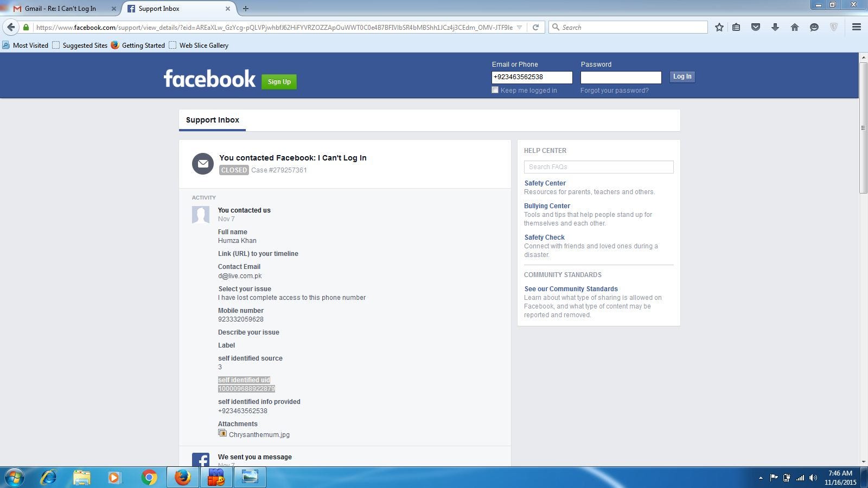Switch to the Gmail Re: I Can't Log In tab
This screenshot has height=488, width=868.
pyautogui.click(x=61, y=9)
